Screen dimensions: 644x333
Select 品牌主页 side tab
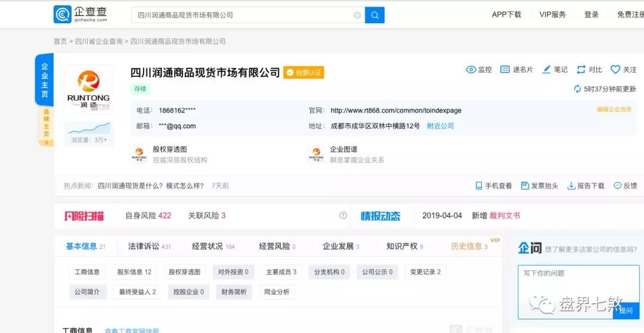coord(46,126)
